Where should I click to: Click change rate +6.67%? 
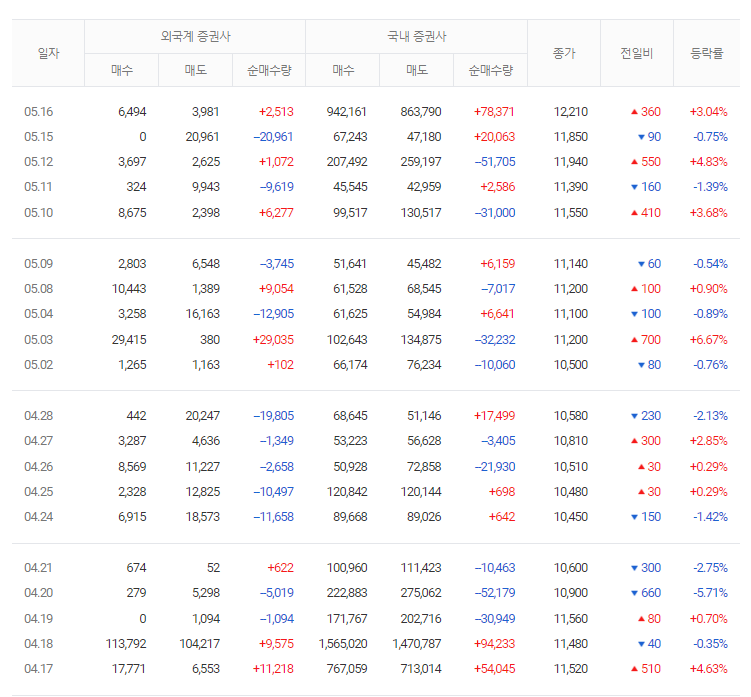click(x=709, y=339)
